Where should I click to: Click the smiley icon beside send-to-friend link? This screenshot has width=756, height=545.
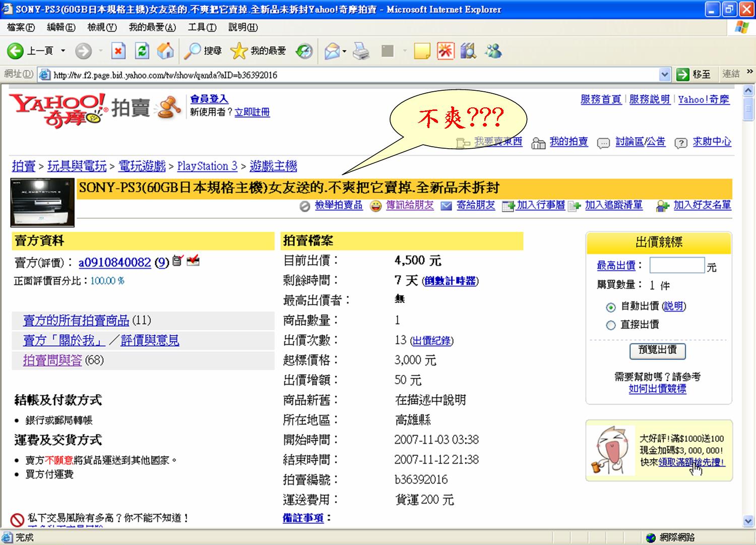pos(375,206)
